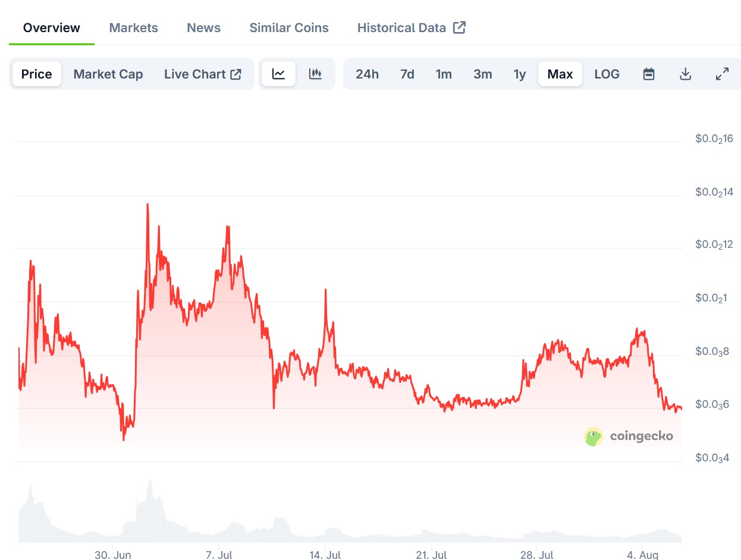This screenshot has width=741, height=560.
Task: Switch to candlestick chart icon
Action: point(315,74)
